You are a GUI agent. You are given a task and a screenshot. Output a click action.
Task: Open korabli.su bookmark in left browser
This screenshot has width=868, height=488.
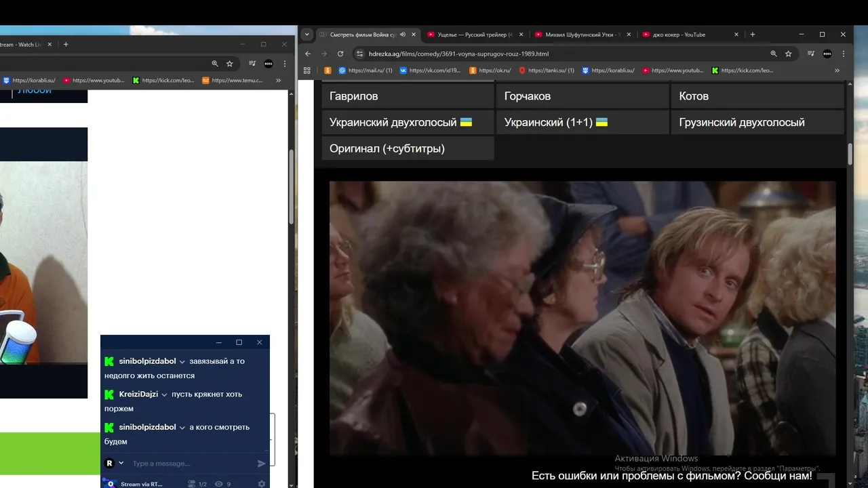[29, 81]
